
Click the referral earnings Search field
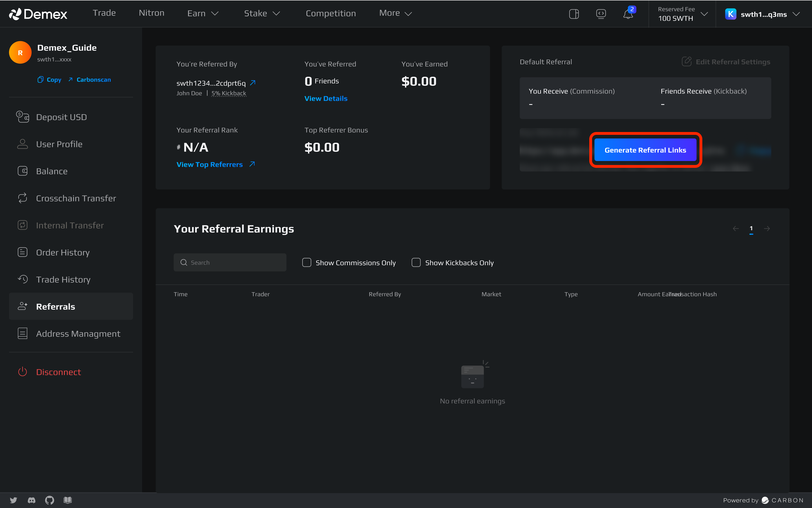pos(235,262)
